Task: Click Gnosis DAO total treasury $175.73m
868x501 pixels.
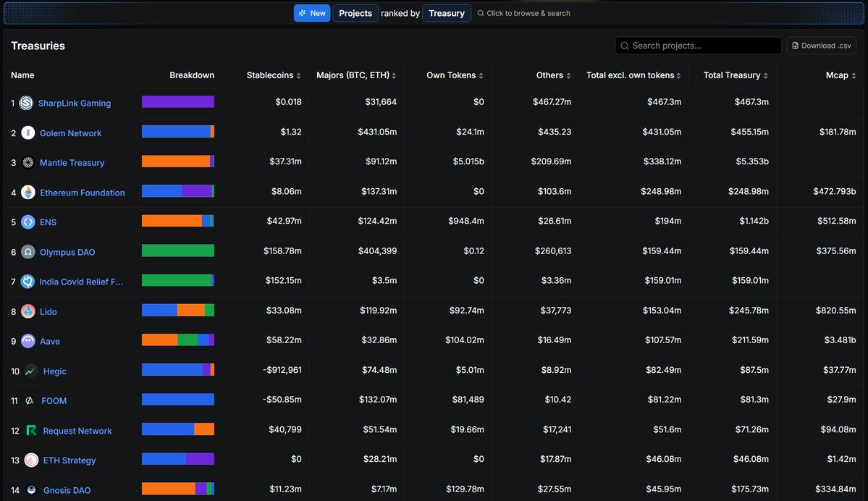Action: [x=749, y=489]
